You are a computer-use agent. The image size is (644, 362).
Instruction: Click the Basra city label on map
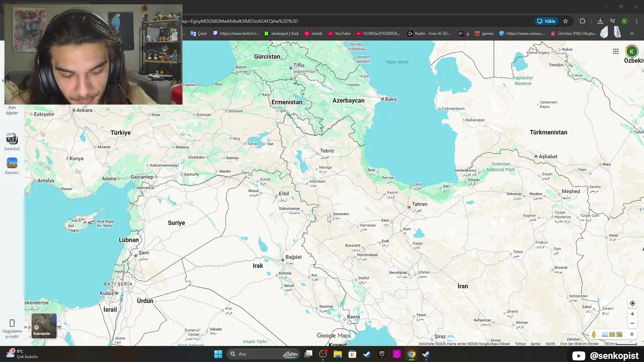click(353, 317)
